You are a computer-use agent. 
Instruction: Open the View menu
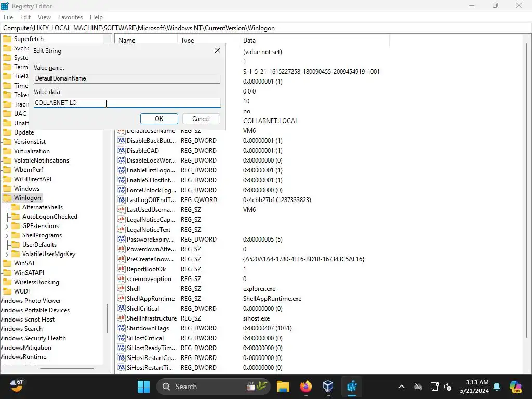[x=44, y=17]
